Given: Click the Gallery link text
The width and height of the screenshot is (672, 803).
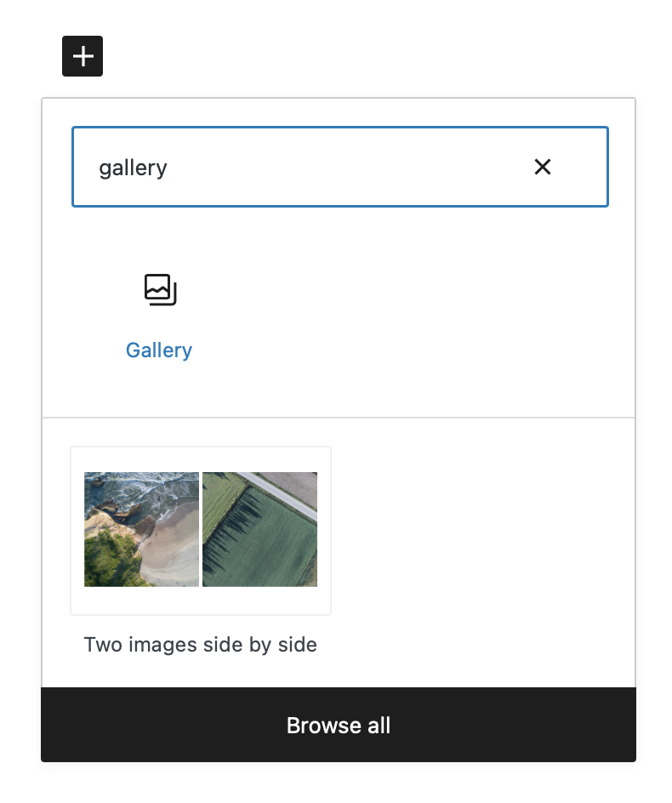Looking at the screenshot, I should pos(158,350).
